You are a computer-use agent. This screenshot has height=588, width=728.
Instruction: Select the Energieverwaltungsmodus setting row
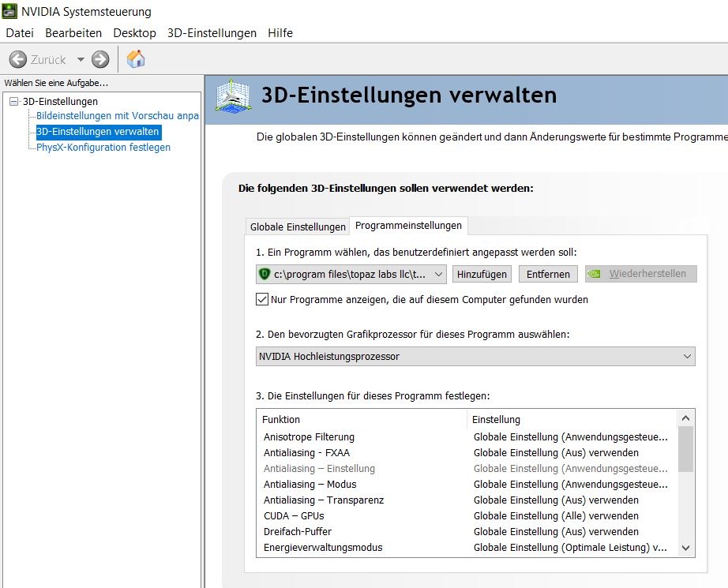[x=323, y=548]
